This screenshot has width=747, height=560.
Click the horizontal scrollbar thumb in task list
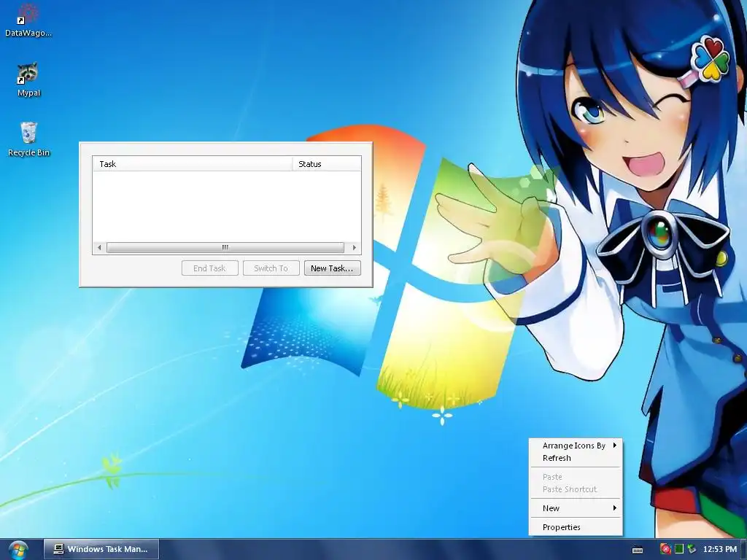coord(225,248)
